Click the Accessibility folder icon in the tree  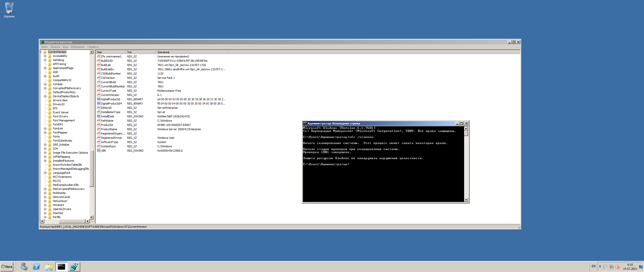click(x=50, y=56)
